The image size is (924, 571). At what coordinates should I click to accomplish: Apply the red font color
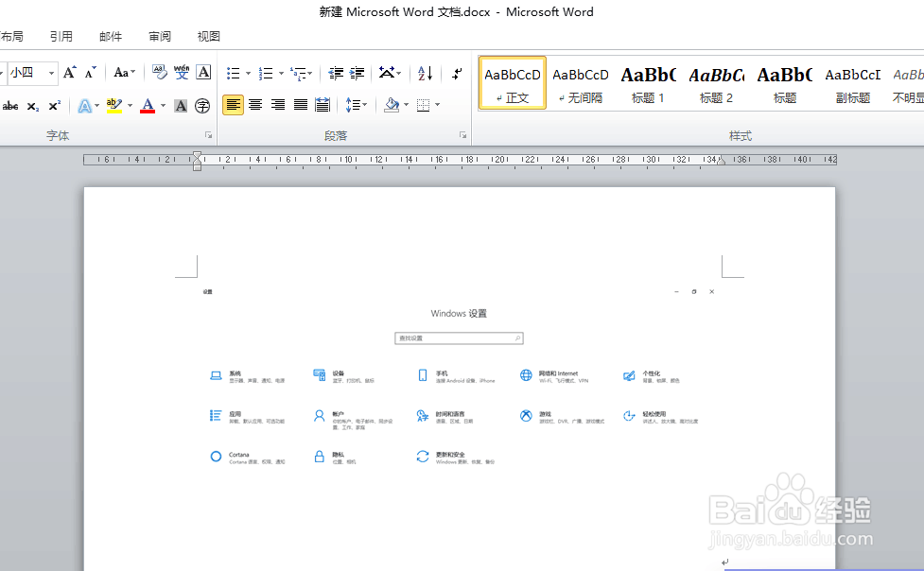coord(148,106)
